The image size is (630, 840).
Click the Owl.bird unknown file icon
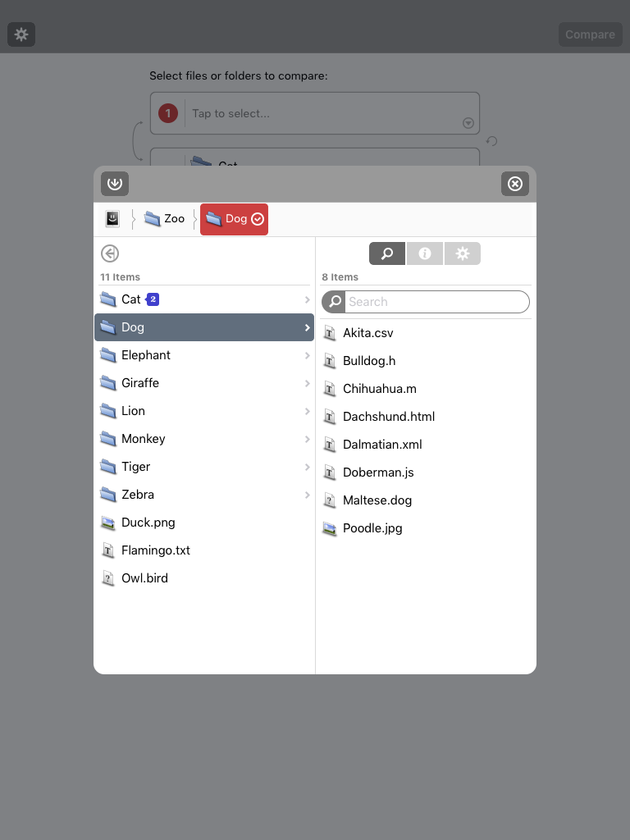pos(108,578)
